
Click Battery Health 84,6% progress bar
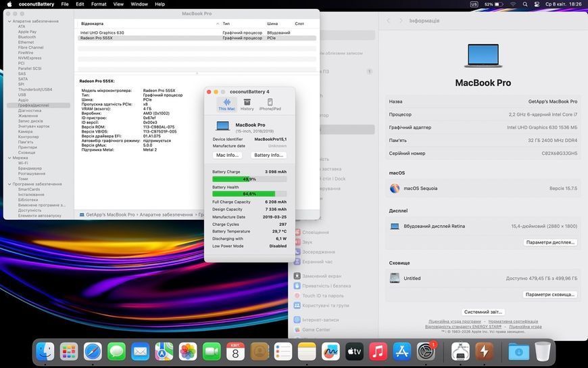click(249, 193)
